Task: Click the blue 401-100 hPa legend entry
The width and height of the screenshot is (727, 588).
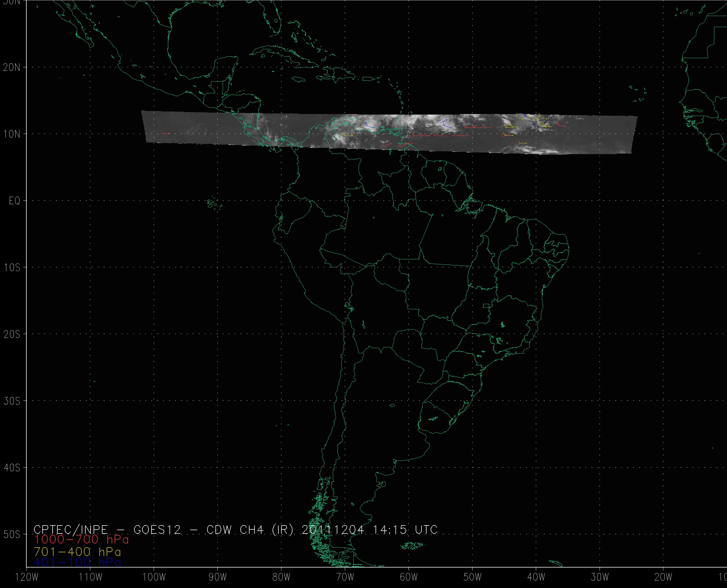Action: (x=77, y=562)
